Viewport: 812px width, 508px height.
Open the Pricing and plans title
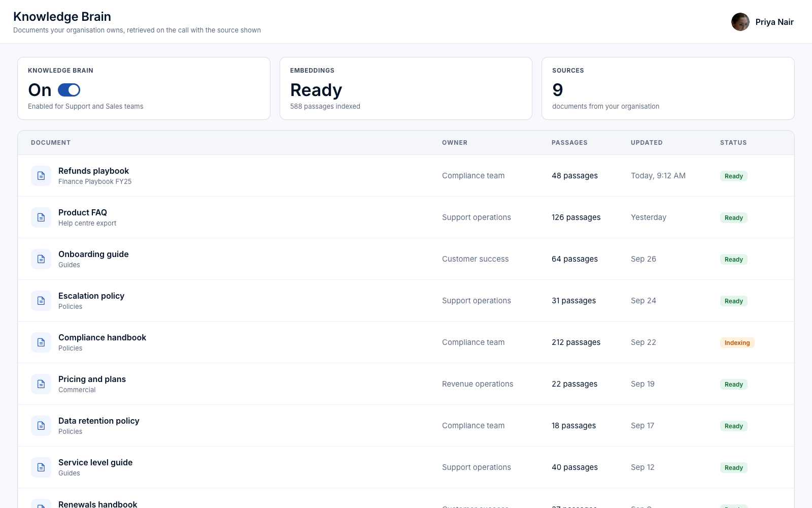click(92, 379)
